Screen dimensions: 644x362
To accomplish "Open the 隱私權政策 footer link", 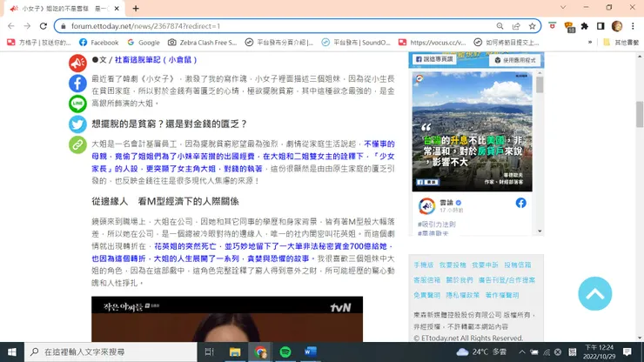I will [x=463, y=295].
